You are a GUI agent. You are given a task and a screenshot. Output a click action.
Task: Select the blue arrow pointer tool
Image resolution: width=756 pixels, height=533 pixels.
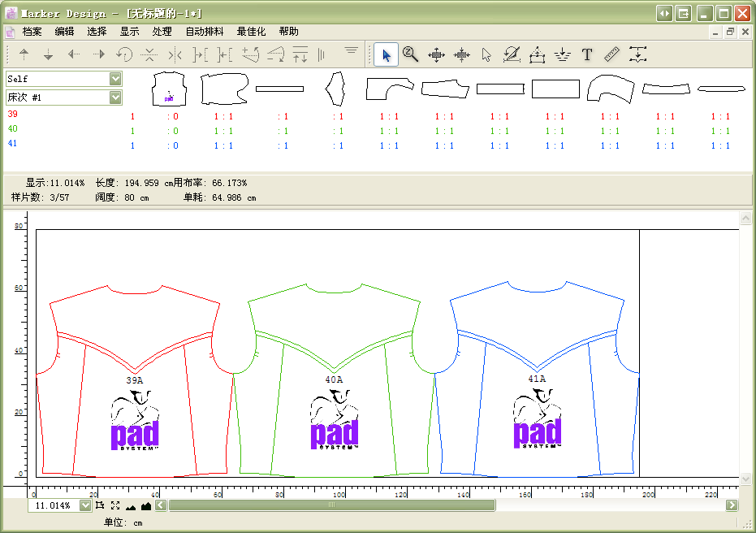(387, 54)
